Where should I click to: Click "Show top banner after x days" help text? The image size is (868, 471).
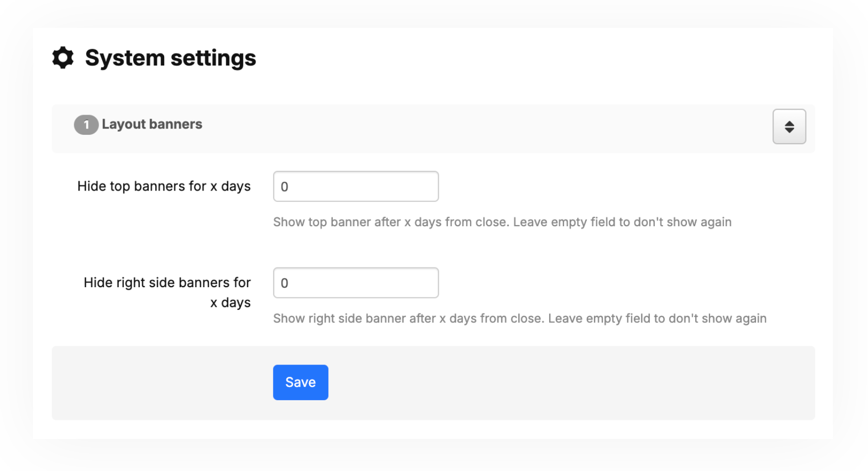coord(502,222)
